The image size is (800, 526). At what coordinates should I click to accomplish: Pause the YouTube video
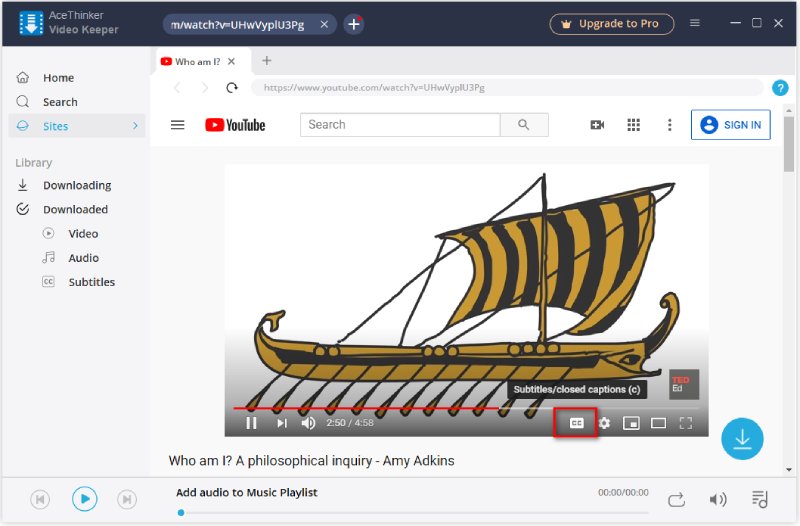click(251, 423)
